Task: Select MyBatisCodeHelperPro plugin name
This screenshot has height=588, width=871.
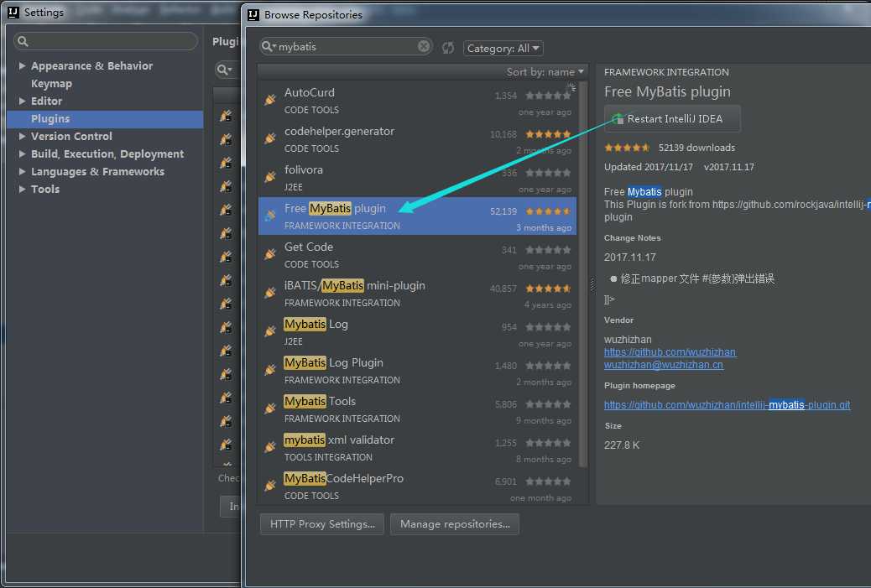Action: click(x=343, y=479)
